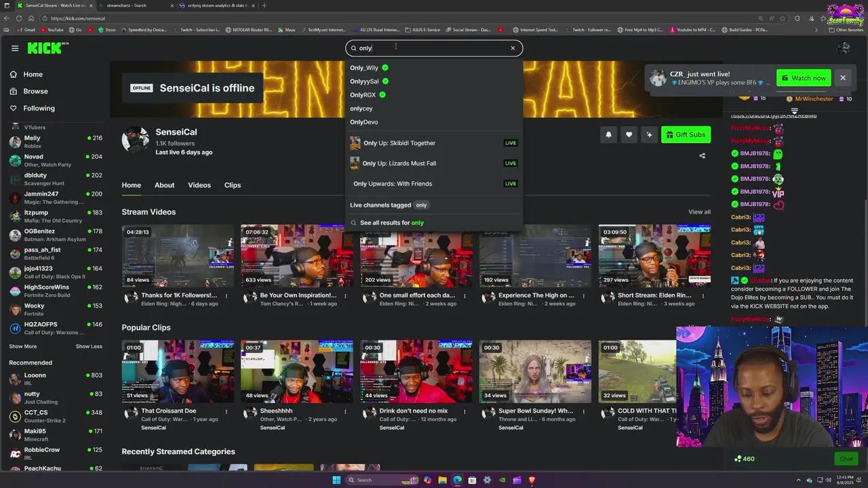The width and height of the screenshot is (868, 488).
Task: Open followed channel Melly
Action: 54,142
